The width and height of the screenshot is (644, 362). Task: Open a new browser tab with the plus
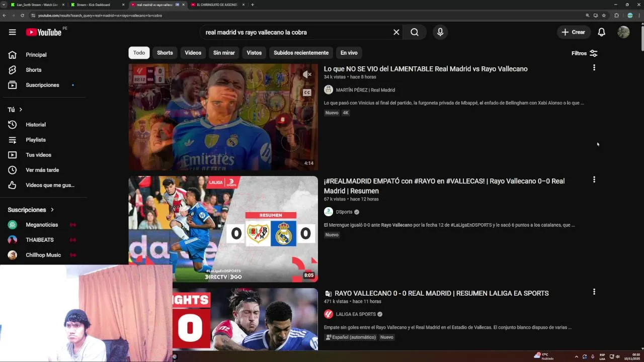click(x=253, y=5)
